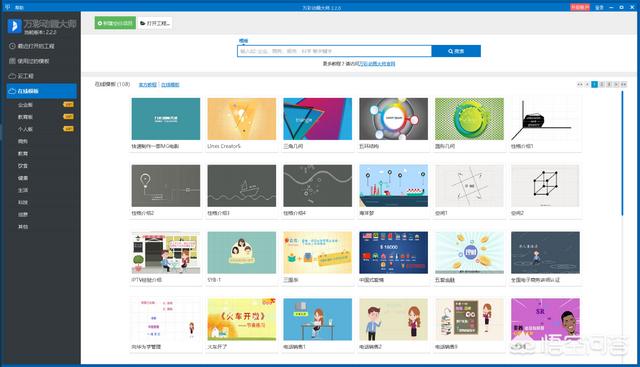Click the vertical scrollbar of template list
This screenshot has width=640, height=367.
coord(622,153)
